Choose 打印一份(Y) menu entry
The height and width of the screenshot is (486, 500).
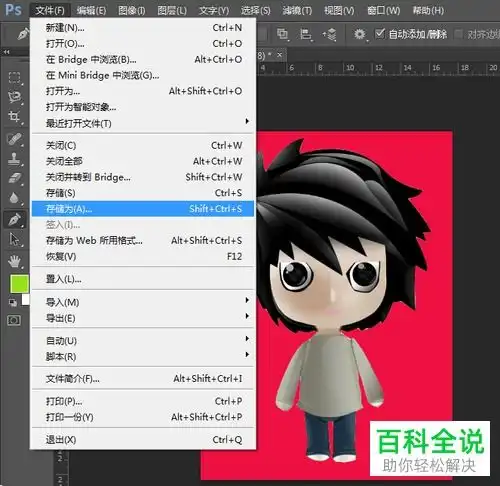click(x=143, y=417)
